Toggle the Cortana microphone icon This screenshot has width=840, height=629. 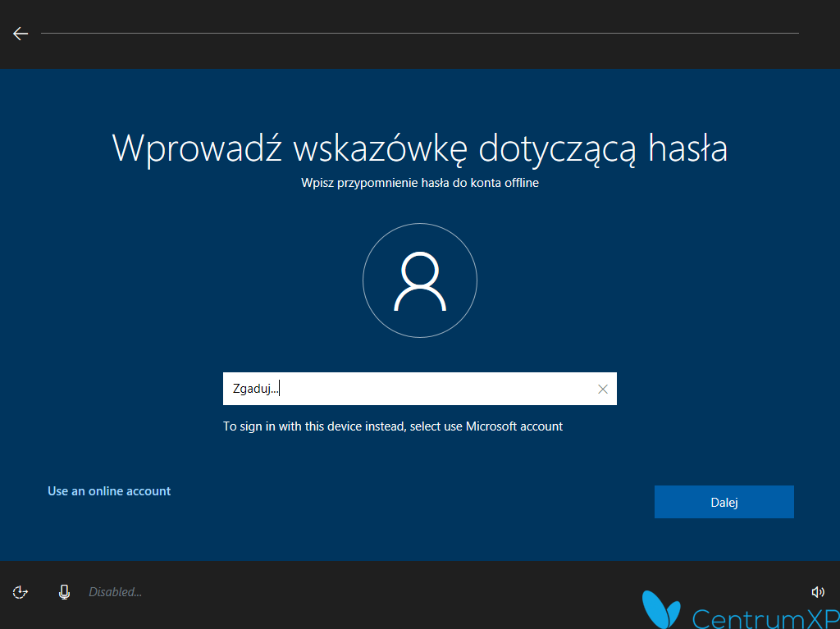64,592
